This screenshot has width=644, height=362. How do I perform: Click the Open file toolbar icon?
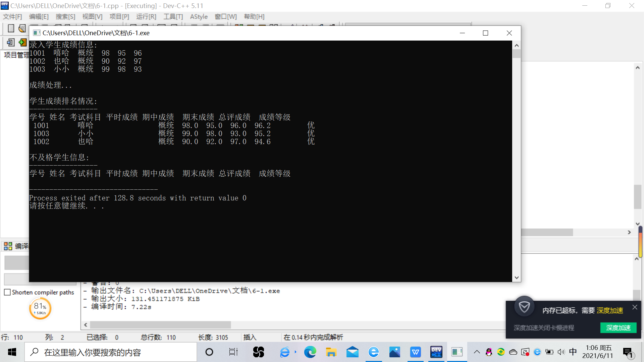click(x=22, y=28)
